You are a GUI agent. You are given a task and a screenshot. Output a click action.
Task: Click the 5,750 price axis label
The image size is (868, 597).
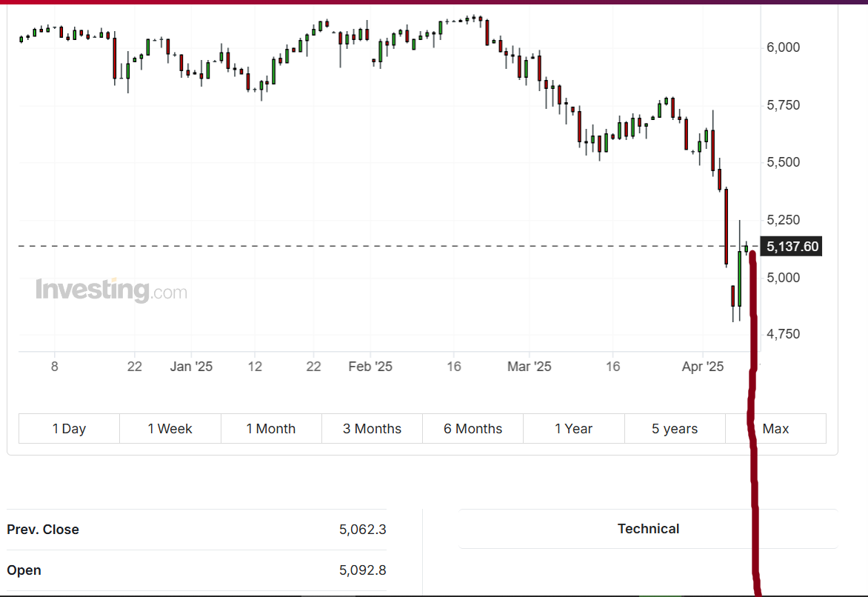pos(783,105)
